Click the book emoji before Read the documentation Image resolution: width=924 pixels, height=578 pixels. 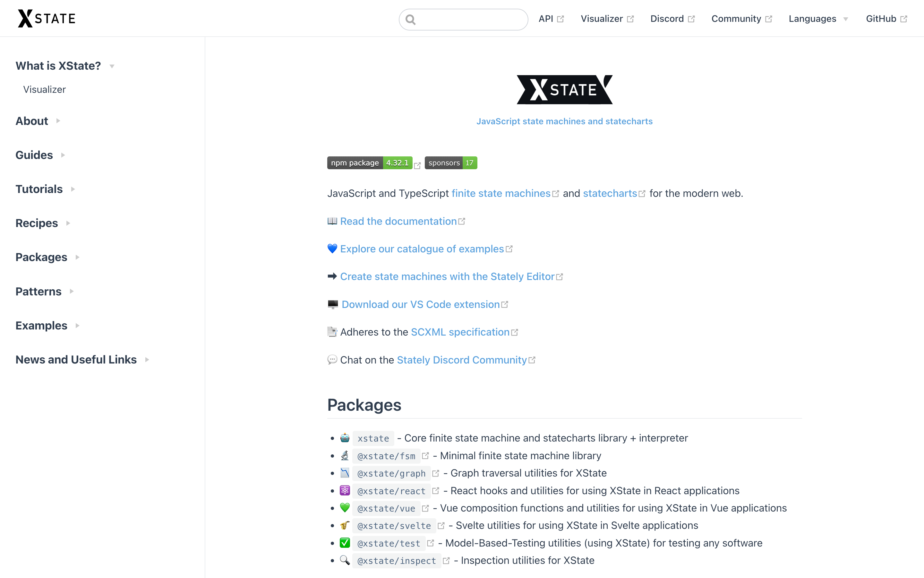pos(332,221)
